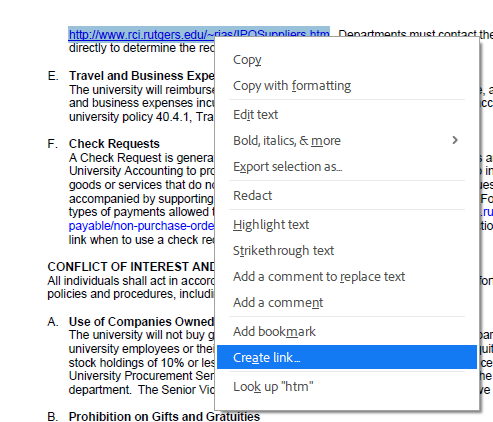This screenshot has height=422, width=493.
Task: Select Add a comment to replace text
Action: [347, 276]
